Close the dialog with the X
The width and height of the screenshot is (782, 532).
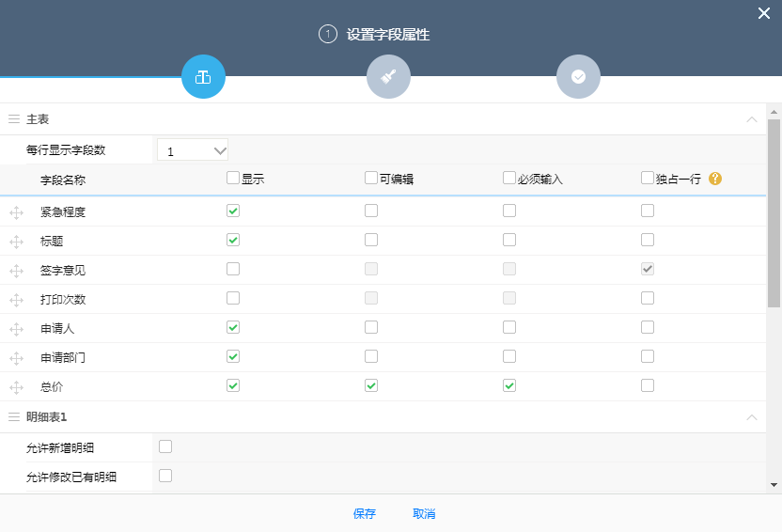click(764, 13)
